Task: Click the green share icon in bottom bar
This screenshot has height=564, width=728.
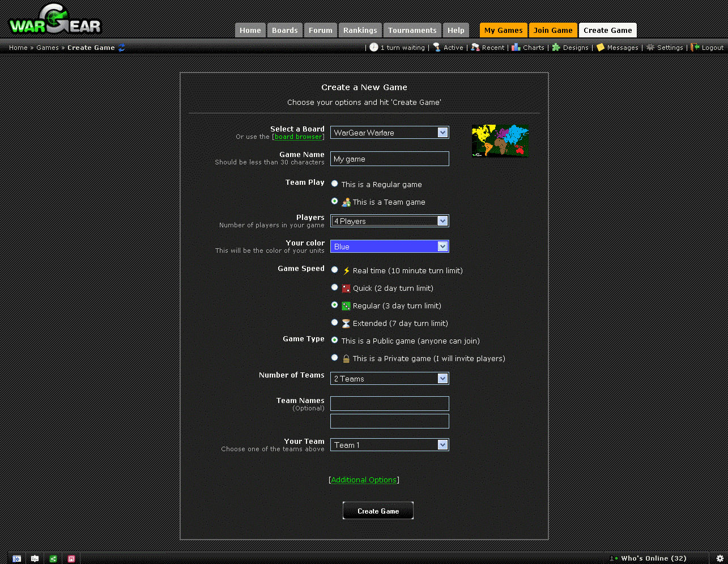Action: (x=53, y=559)
